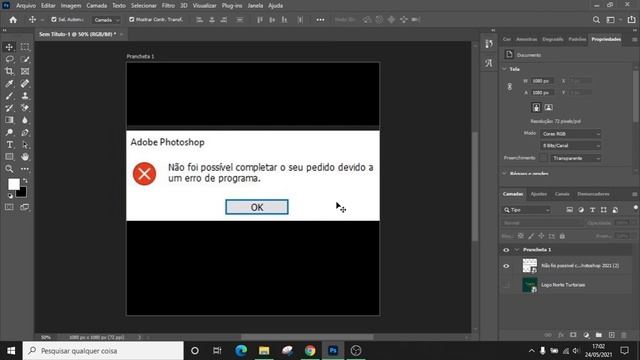Add a layer mask in Layers panel
640x360 pixels.
pos(573,335)
